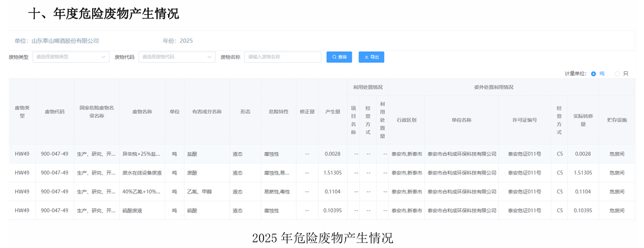Click the 查询 search button

point(339,57)
